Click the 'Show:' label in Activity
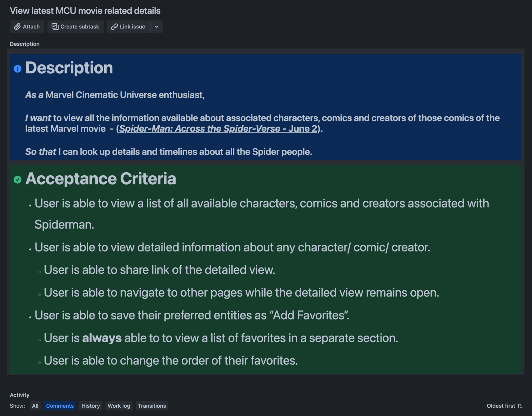The height and width of the screenshot is (416, 532). click(17, 406)
